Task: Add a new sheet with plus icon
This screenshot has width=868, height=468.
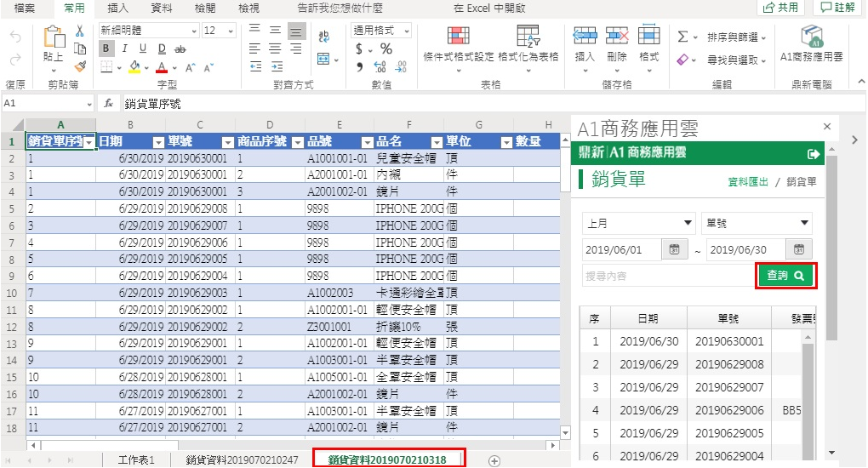Action: (x=494, y=461)
